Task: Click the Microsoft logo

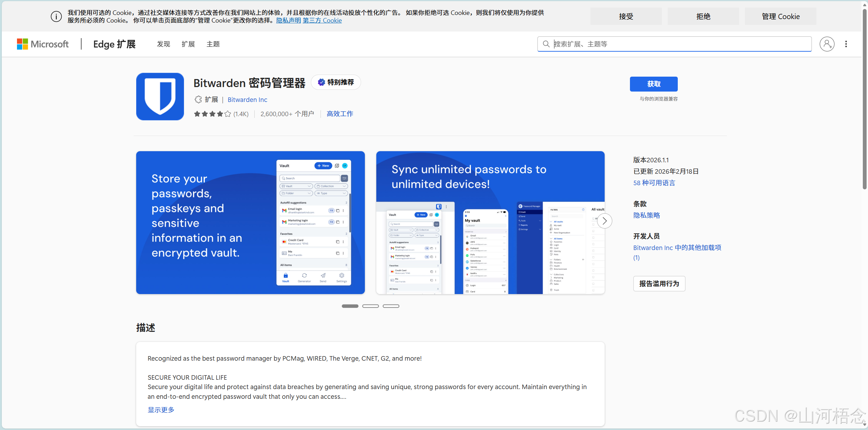Action: point(43,44)
